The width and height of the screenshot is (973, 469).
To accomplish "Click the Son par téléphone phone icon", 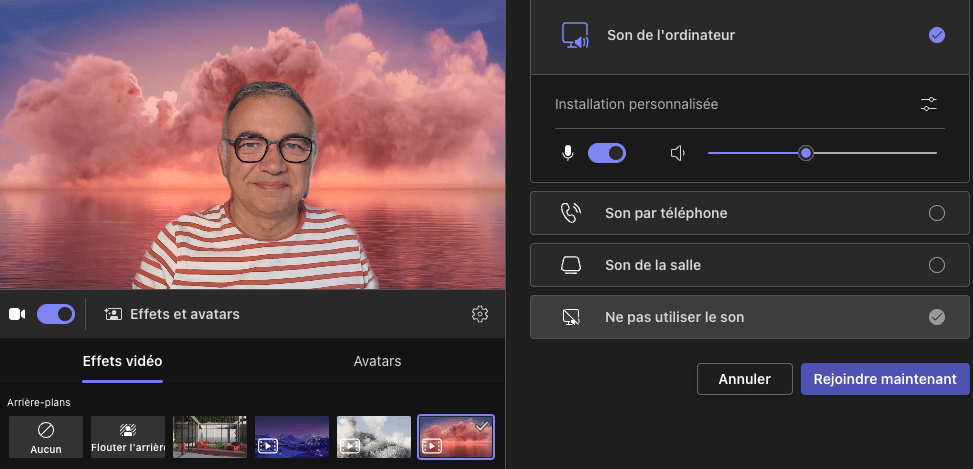I will (571, 213).
